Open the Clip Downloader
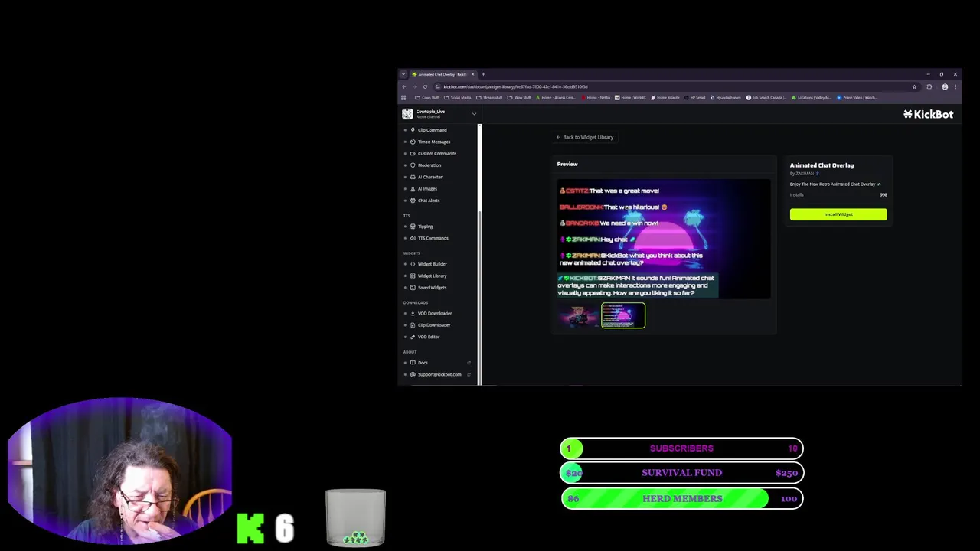 (433, 325)
